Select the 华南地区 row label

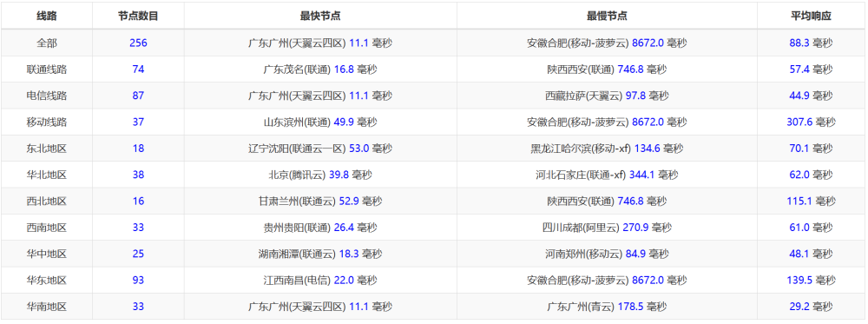47,307
